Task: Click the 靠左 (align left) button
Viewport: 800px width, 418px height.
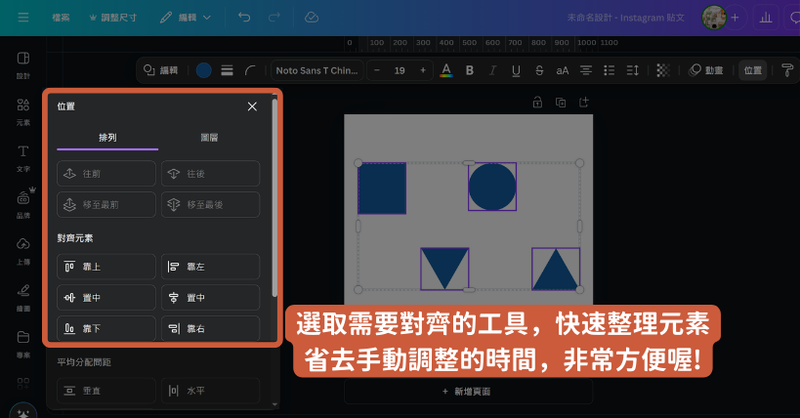Action: point(210,267)
